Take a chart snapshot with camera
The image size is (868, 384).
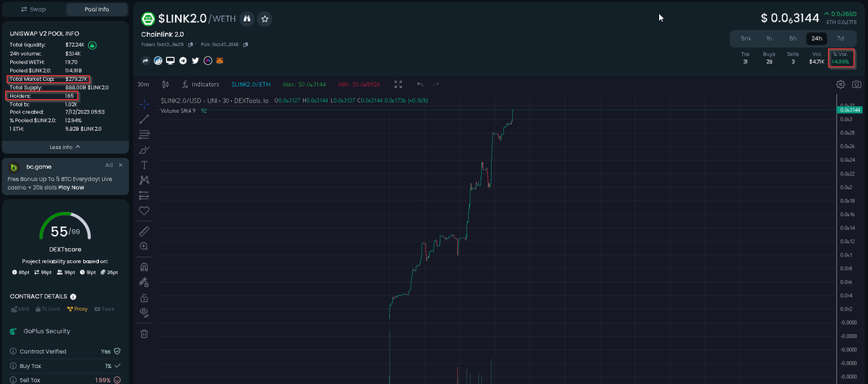point(856,85)
